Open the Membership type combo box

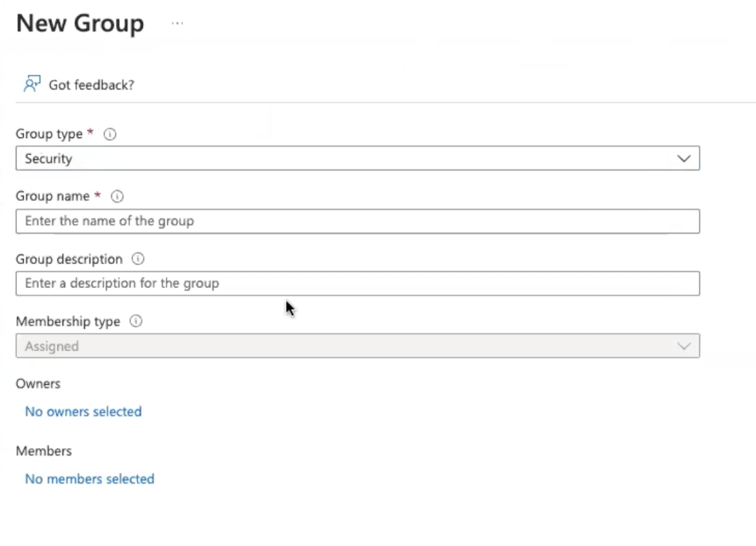click(x=357, y=346)
